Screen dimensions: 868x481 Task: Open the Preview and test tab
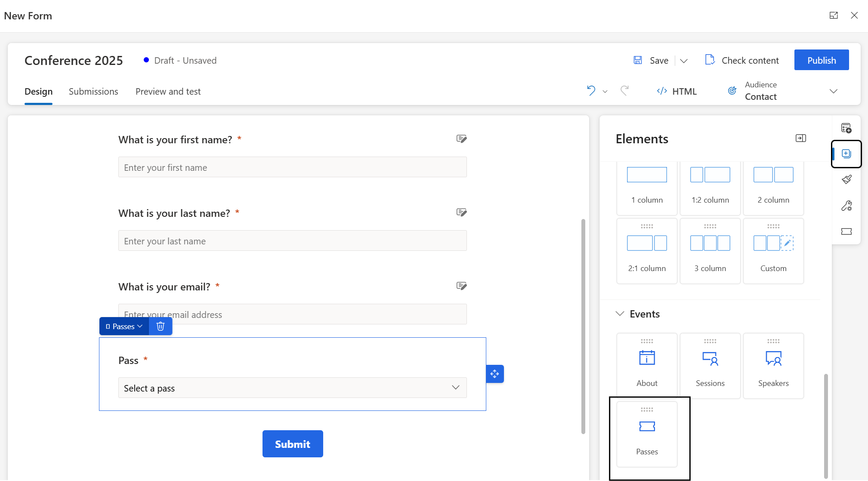pyautogui.click(x=168, y=92)
